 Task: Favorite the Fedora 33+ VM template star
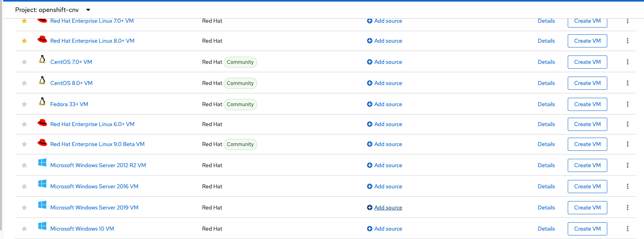click(x=24, y=104)
